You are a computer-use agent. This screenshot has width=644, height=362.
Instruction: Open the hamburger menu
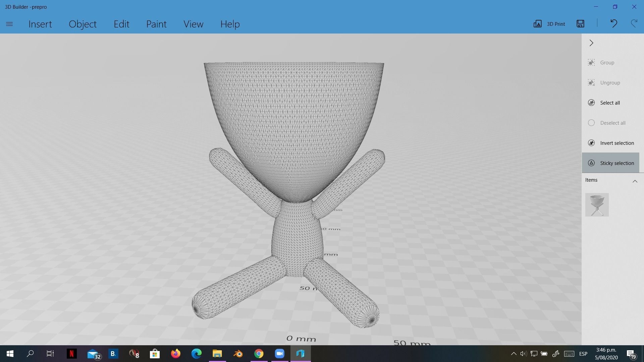[x=9, y=24]
